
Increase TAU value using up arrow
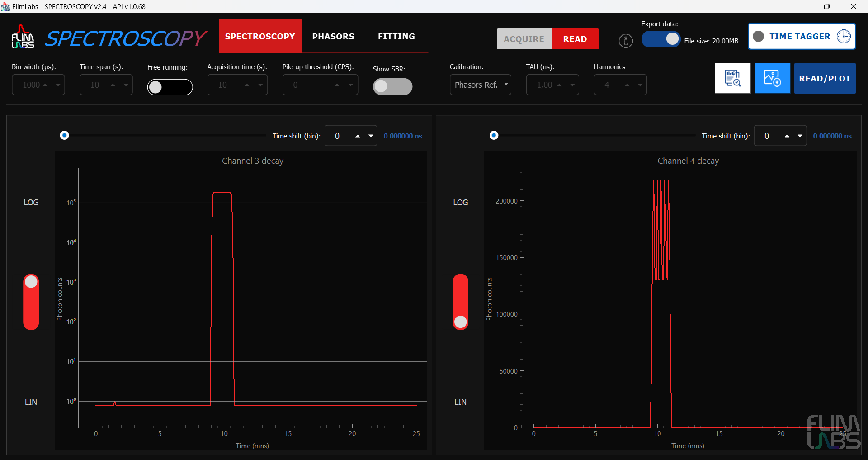(x=559, y=85)
